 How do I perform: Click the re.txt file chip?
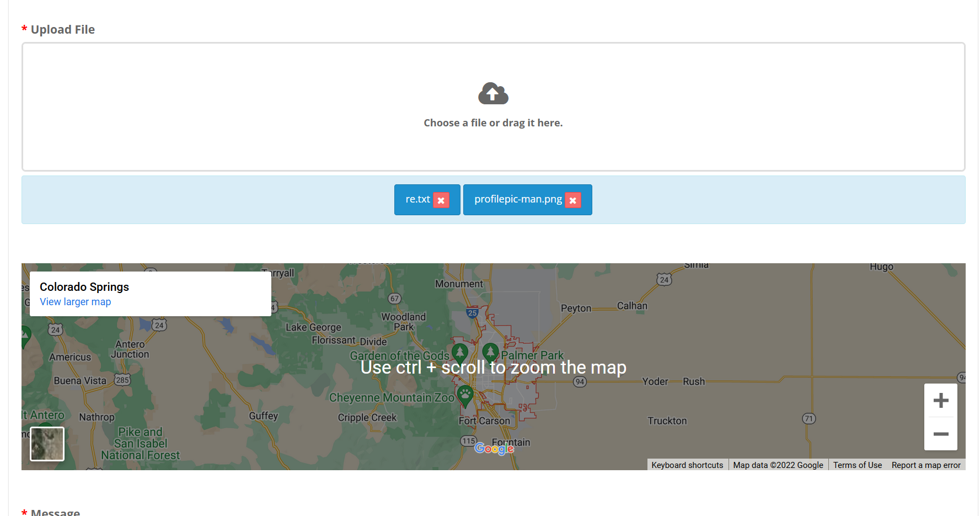click(x=417, y=199)
